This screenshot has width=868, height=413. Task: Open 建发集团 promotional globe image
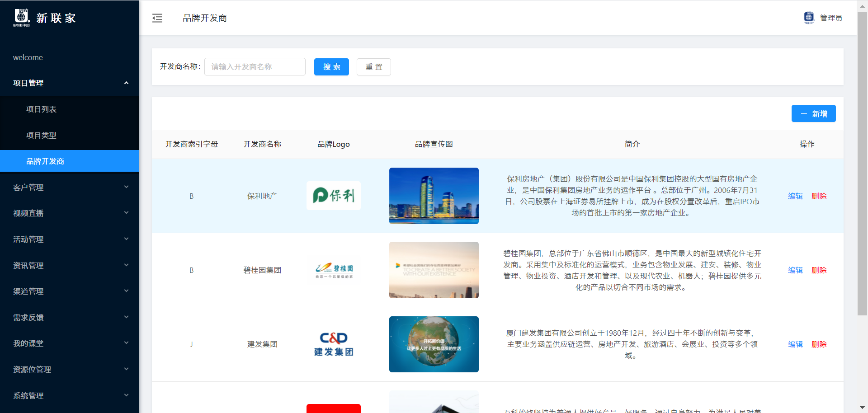coord(434,344)
